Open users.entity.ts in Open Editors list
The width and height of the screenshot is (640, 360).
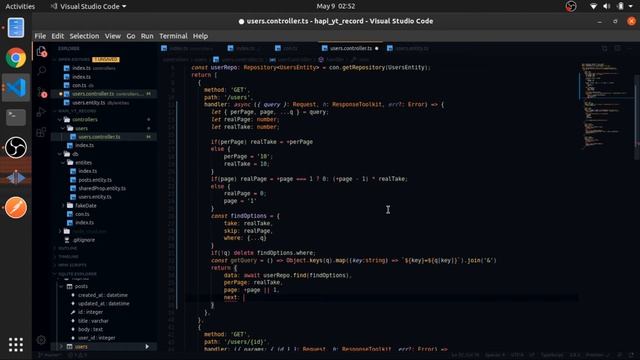(104, 103)
